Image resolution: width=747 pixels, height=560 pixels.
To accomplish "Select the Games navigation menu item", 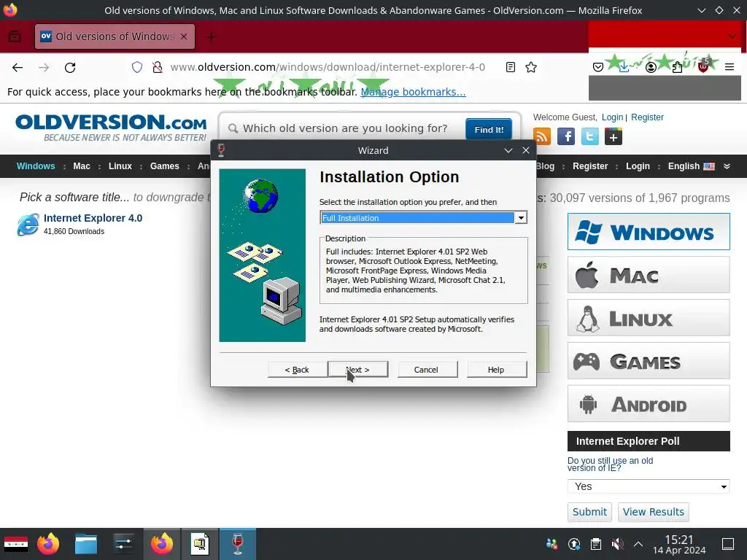I will 164,166.
